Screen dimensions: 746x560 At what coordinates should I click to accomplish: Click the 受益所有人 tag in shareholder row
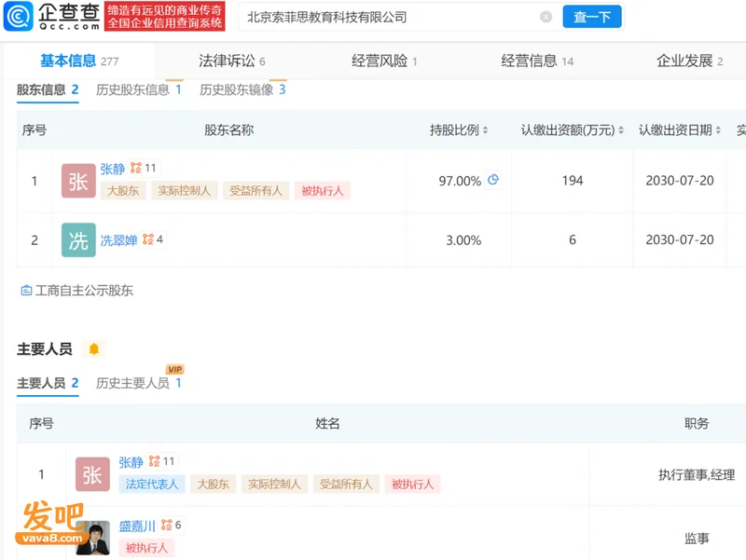pyautogui.click(x=256, y=191)
